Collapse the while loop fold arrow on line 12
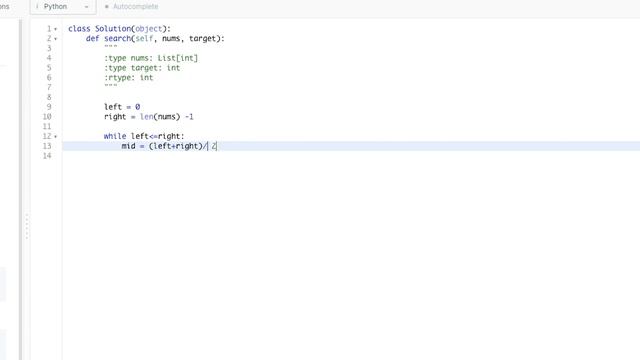The height and width of the screenshot is (360, 640). coord(56,136)
